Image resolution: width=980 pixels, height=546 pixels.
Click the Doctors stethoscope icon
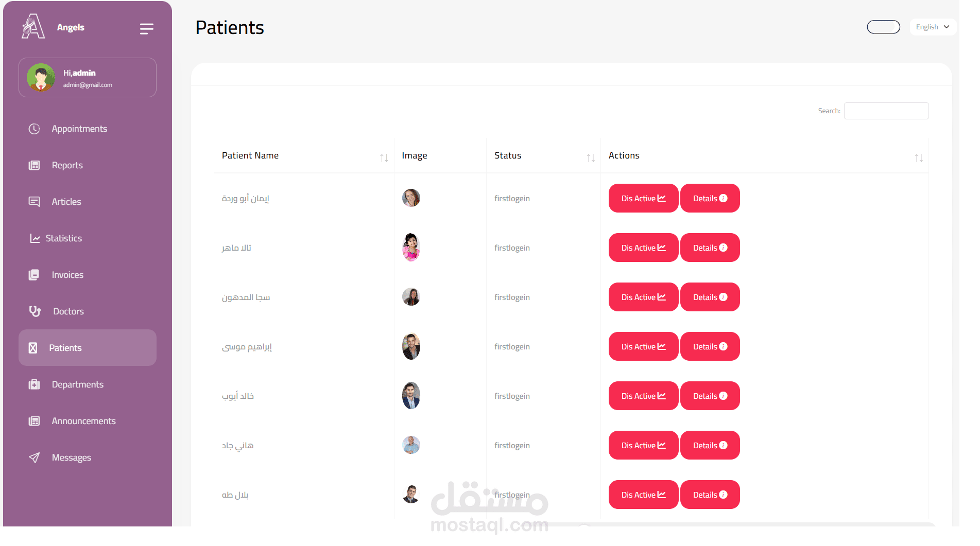coord(35,311)
